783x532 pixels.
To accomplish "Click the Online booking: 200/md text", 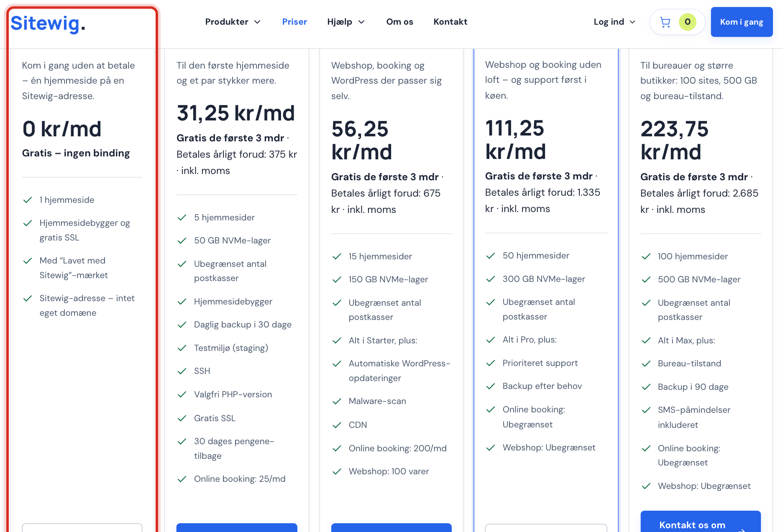I will (398, 448).
